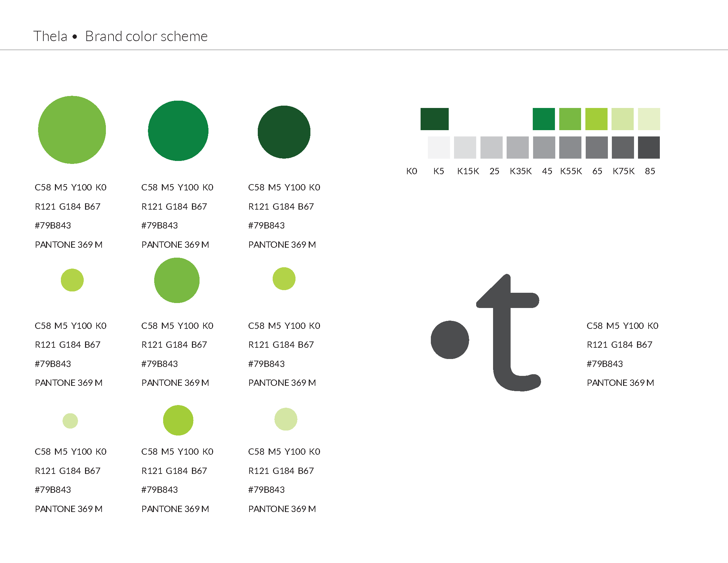Click the K0 grayscale label
The height and width of the screenshot is (563, 728).
click(412, 171)
